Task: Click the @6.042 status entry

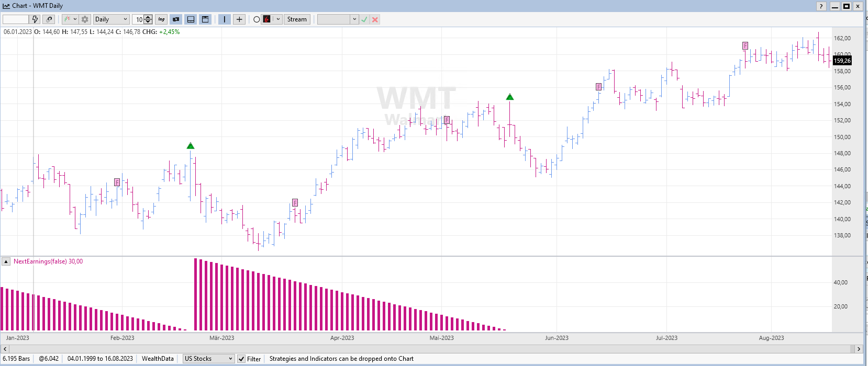Action: (x=49, y=359)
